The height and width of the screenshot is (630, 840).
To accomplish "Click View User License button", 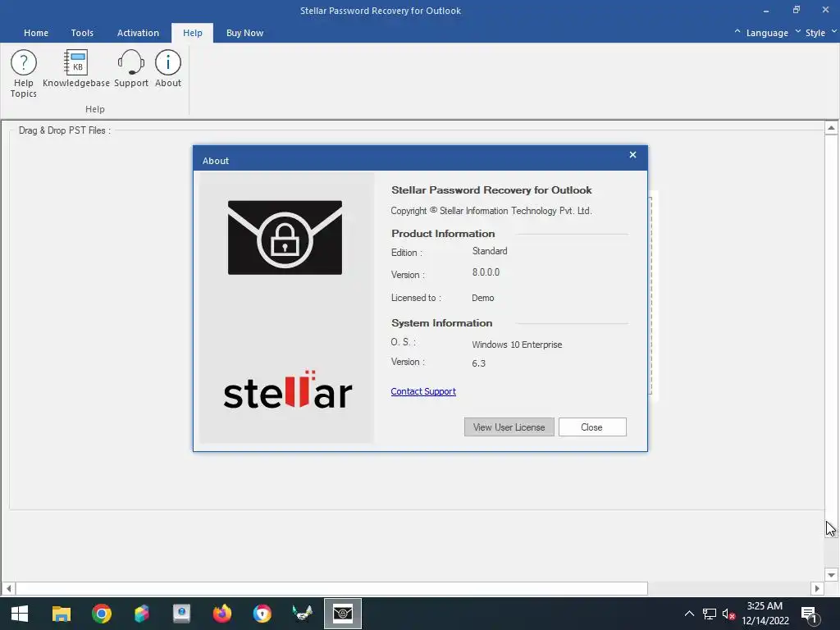I will click(509, 427).
